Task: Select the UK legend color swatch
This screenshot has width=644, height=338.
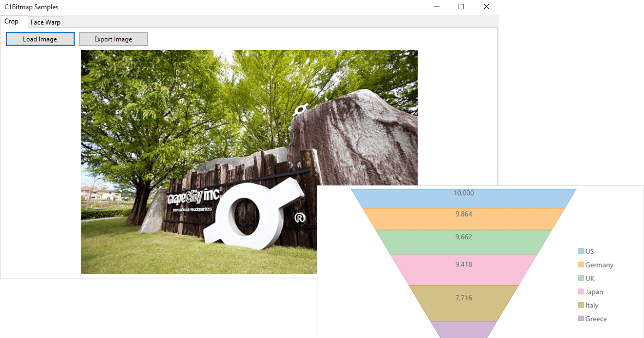Action: [x=581, y=278]
